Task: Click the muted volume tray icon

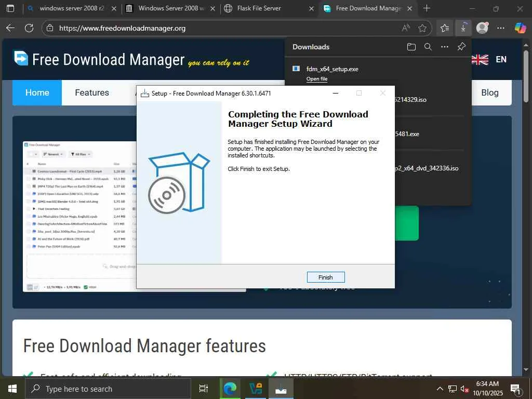Action: click(x=464, y=389)
